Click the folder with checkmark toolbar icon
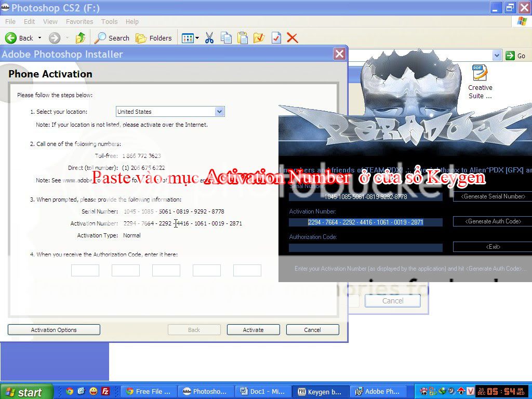This screenshot has width=532, height=399. 259,38
